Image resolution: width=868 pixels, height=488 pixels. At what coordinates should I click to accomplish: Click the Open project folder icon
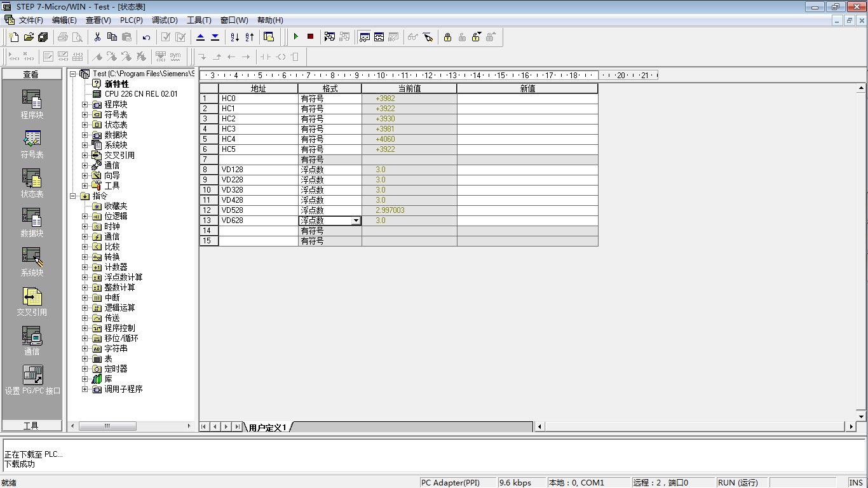pyautogui.click(x=29, y=37)
